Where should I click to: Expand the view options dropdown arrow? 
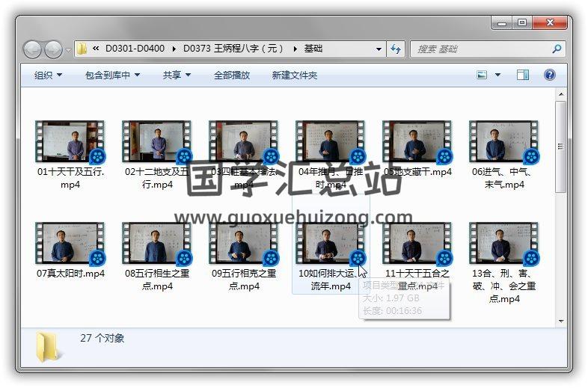coord(497,75)
